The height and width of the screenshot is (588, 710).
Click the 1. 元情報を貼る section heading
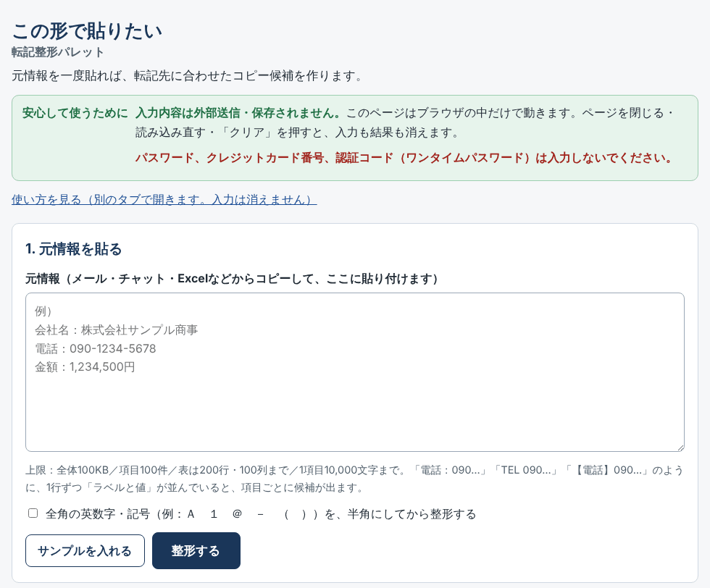pos(74,249)
